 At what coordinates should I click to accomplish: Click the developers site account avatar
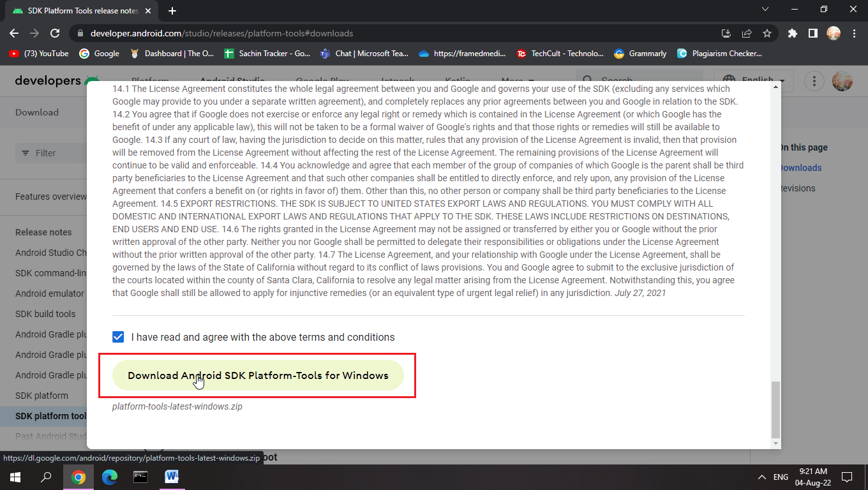[x=842, y=81]
